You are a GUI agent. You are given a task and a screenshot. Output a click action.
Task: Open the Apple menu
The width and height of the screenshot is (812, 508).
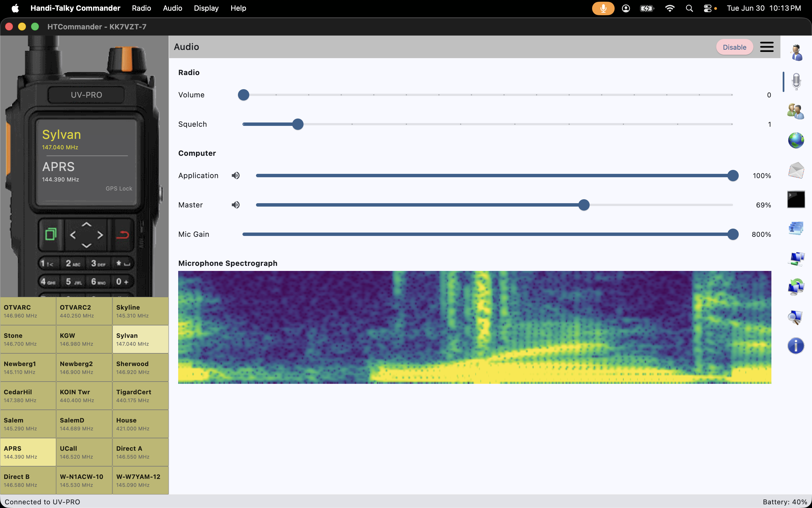tap(15, 8)
